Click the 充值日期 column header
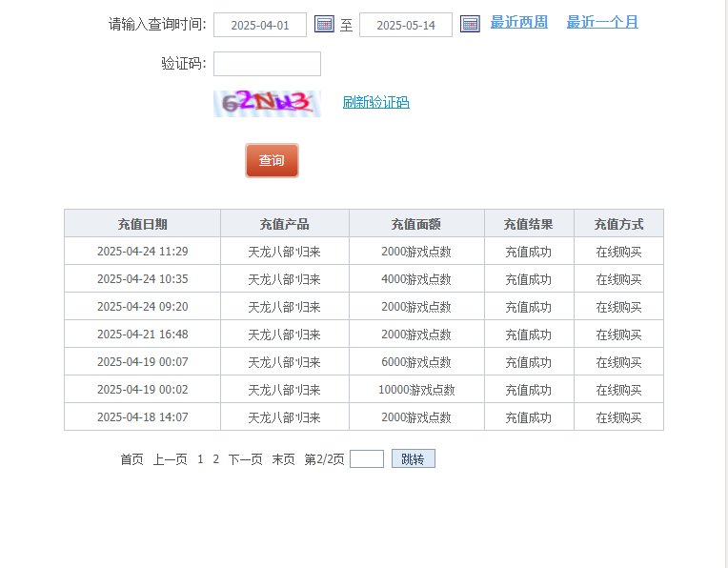Screen dimensions: 728x568 pos(143,224)
